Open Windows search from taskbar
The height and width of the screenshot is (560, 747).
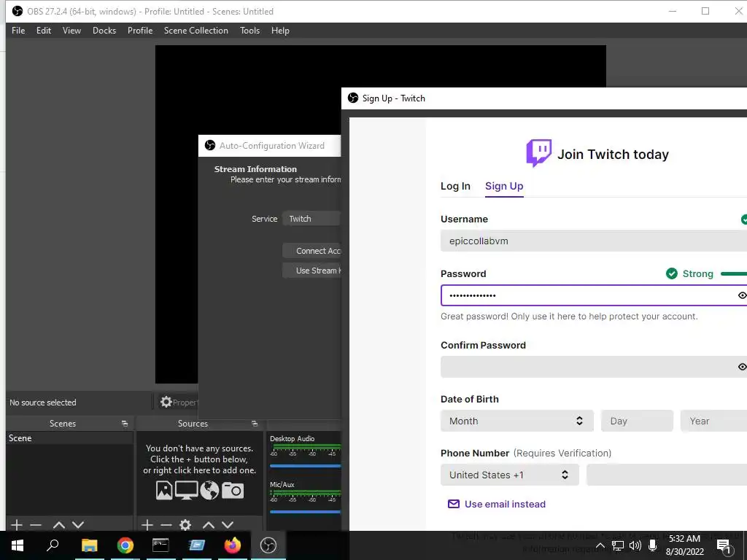tap(53, 545)
